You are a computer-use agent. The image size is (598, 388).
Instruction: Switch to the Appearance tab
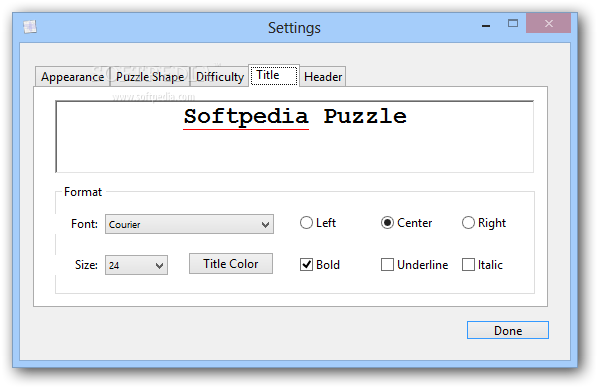click(x=72, y=77)
